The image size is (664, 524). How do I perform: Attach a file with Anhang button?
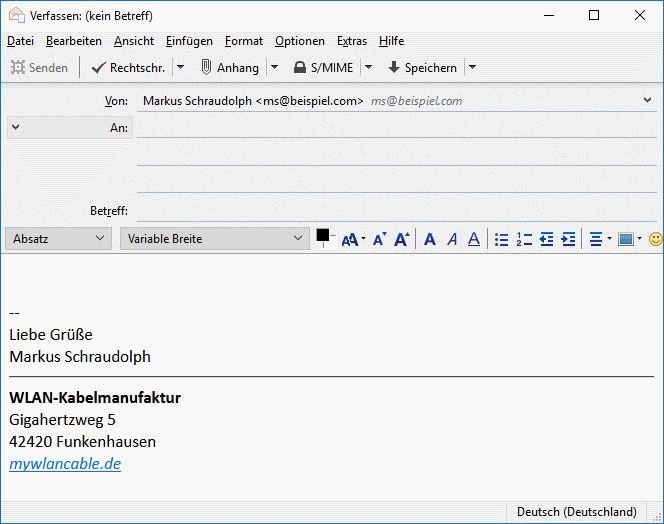(230, 68)
